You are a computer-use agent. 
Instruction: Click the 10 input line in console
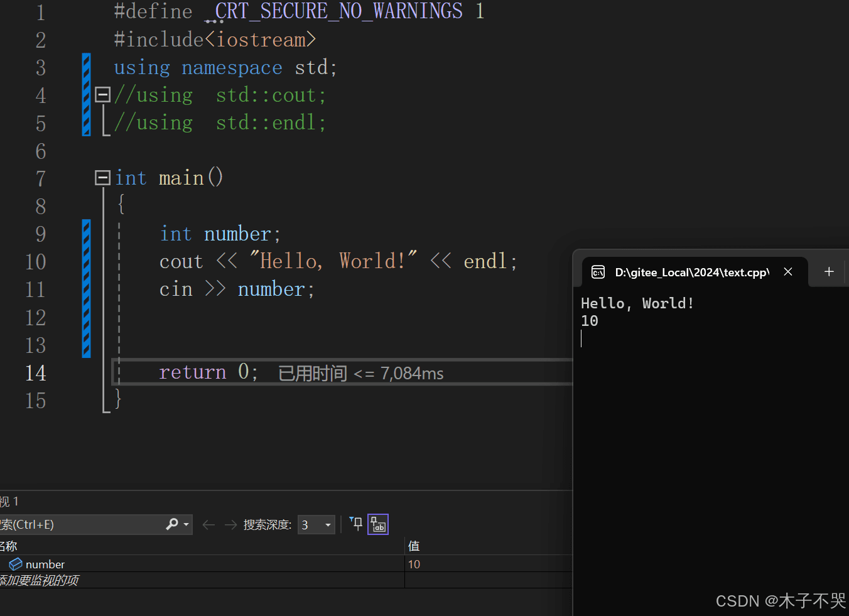(590, 321)
